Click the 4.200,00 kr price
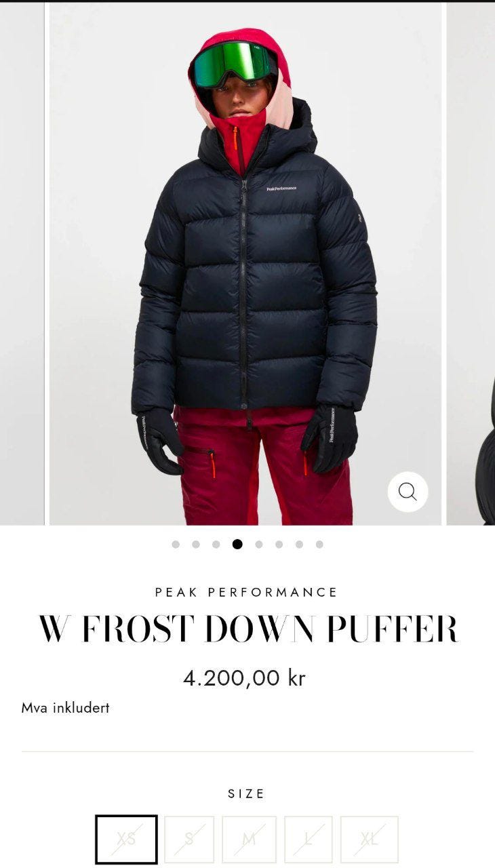Image resolution: width=495 pixels, height=868 pixels. 245,677
